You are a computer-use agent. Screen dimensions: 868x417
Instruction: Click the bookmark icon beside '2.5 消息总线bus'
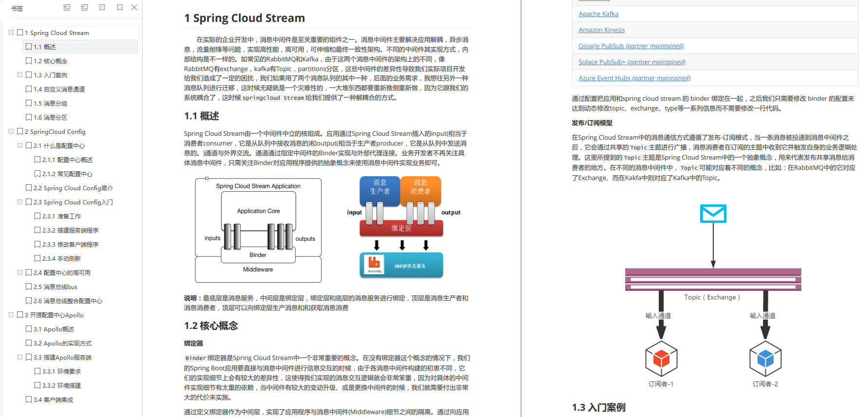(29, 287)
